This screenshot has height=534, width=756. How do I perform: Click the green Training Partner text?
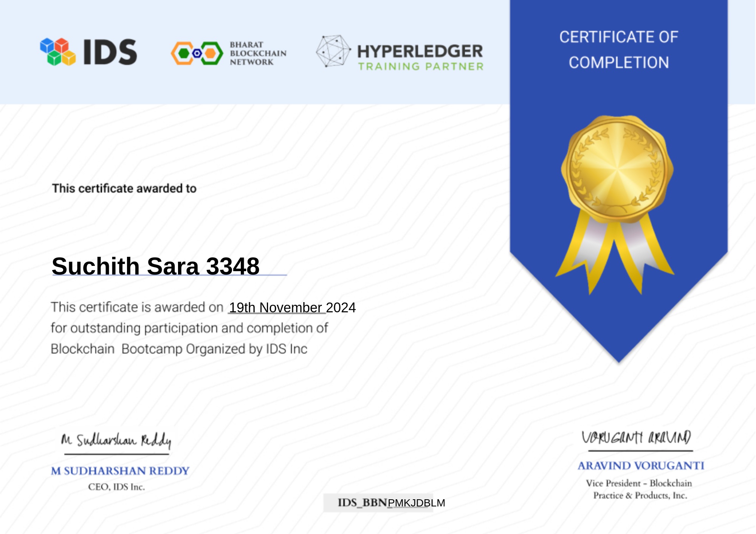tap(421, 66)
